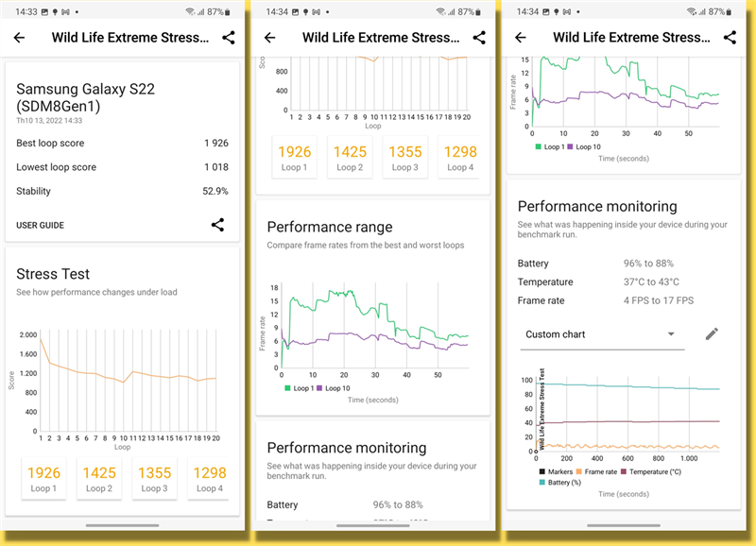Viewport: 756px width, 546px height.
Task: Tap the back arrow on the Performance range screen
Action: [x=269, y=38]
